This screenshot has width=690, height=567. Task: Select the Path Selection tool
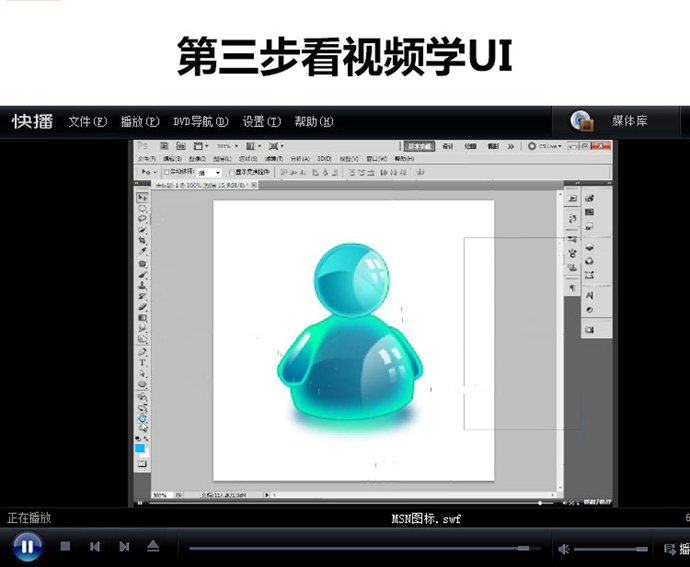(142, 373)
